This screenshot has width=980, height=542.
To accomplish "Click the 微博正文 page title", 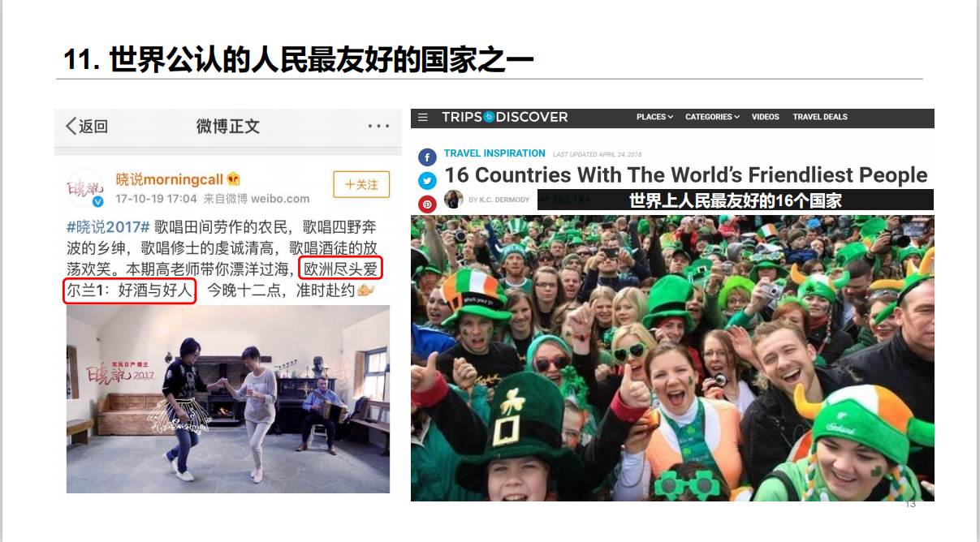I will (x=228, y=127).
